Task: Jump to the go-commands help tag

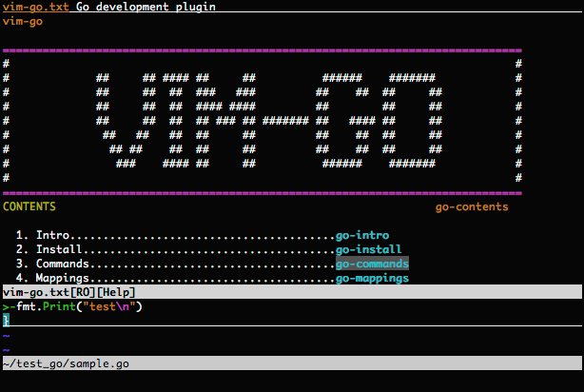Action: pos(372,264)
